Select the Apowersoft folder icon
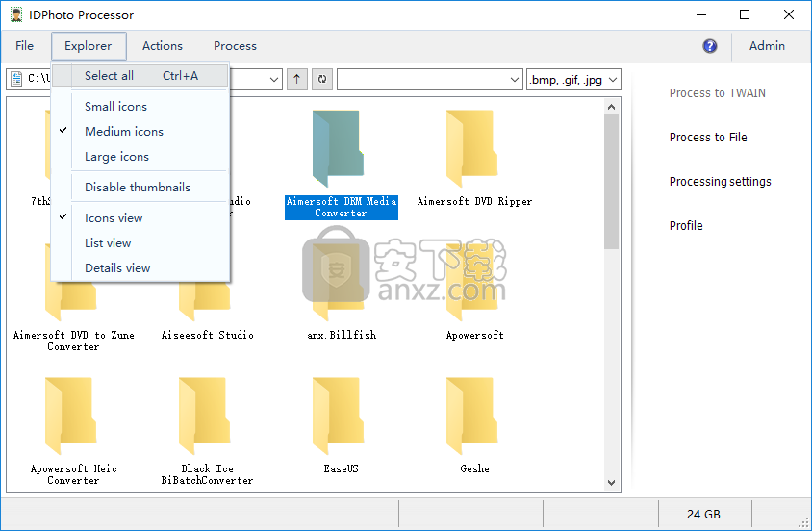This screenshot has height=531, width=812. point(472,282)
